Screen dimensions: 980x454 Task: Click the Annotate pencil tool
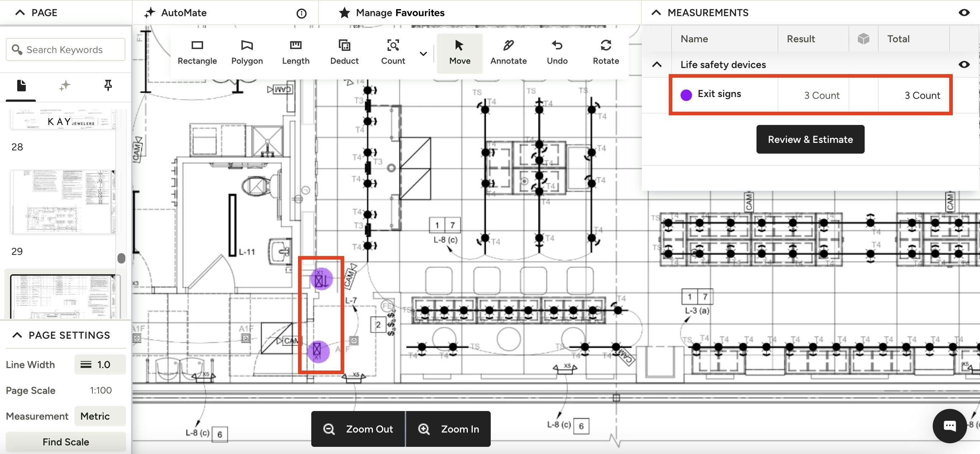pos(508,53)
